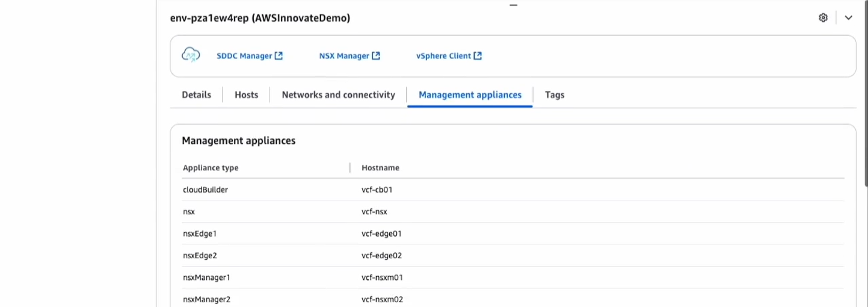This screenshot has width=868, height=307.
Task: Select the nsxEdge1 appliance cell
Action: 200,234
